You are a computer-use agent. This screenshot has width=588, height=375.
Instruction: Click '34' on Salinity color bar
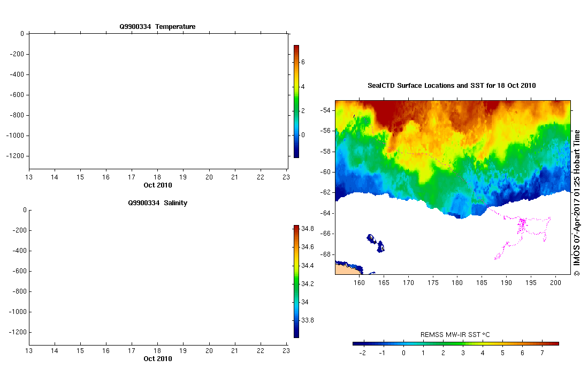305,302
